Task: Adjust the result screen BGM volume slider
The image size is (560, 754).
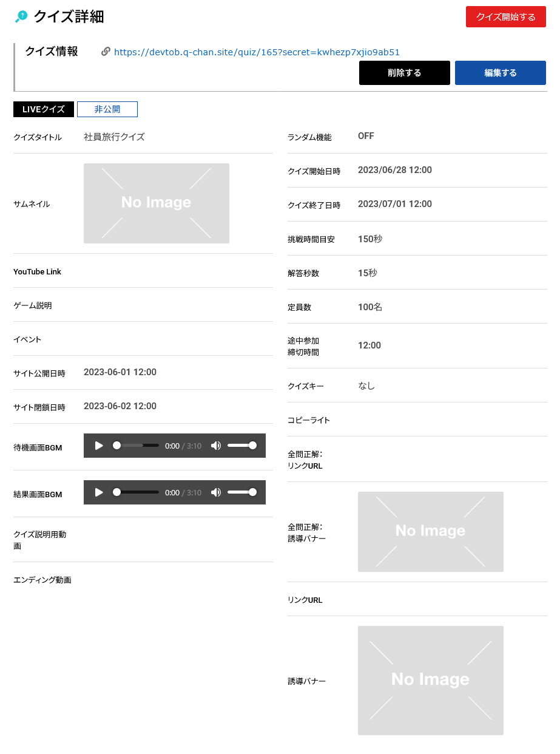Action: pos(241,492)
